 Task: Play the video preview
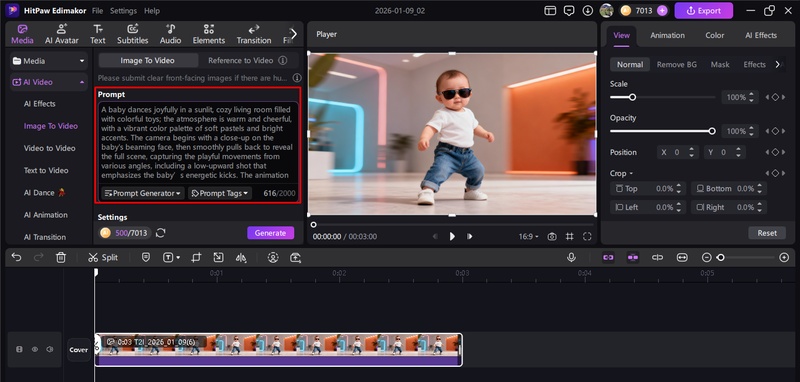click(x=452, y=236)
